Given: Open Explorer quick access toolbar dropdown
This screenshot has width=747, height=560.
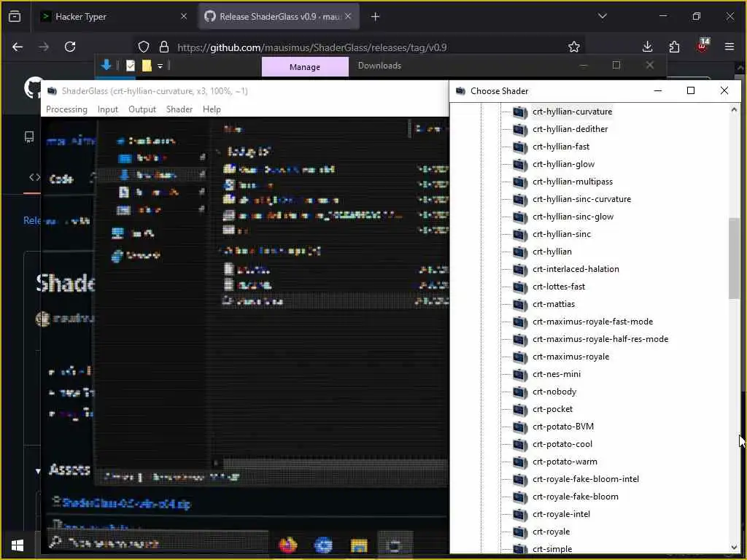Looking at the screenshot, I should click(x=160, y=66).
